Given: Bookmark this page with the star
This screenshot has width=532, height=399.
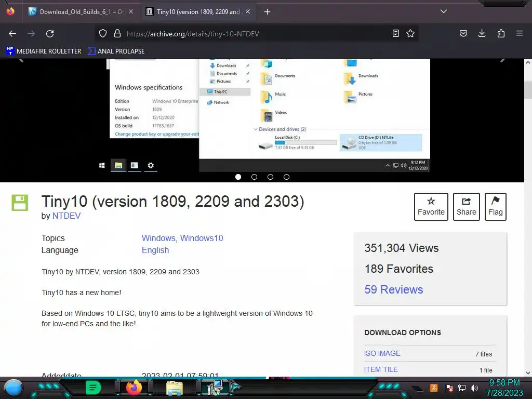Looking at the screenshot, I should tap(410, 33).
